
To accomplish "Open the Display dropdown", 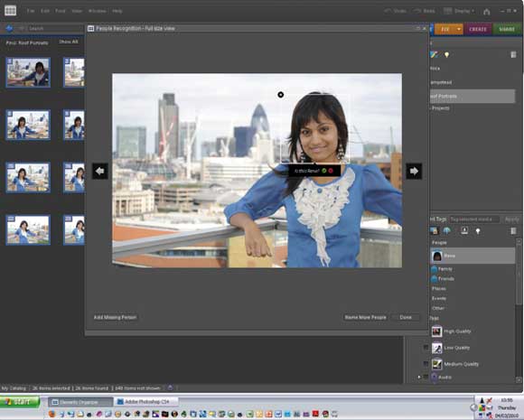I will 459,11.
